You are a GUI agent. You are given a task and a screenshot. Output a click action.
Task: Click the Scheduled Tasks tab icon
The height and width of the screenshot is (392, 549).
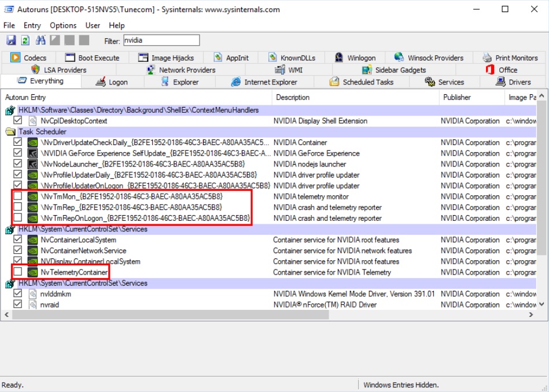click(334, 82)
